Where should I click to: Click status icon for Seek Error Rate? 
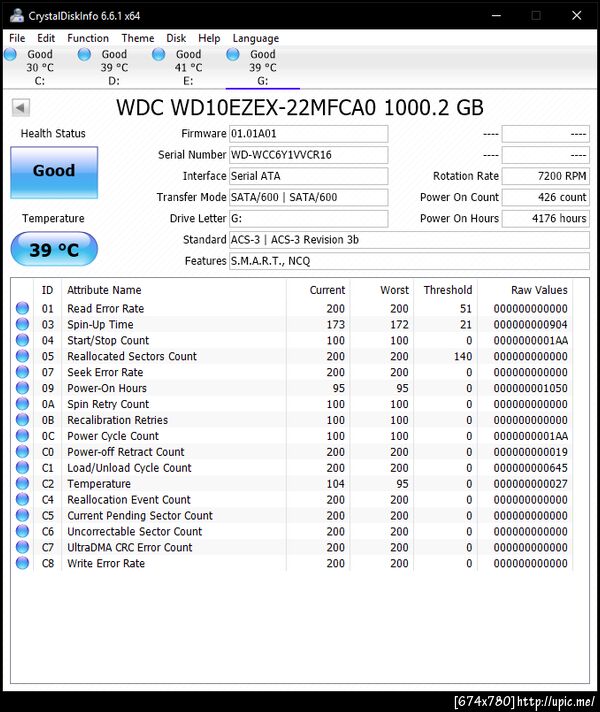(x=22, y=372)
